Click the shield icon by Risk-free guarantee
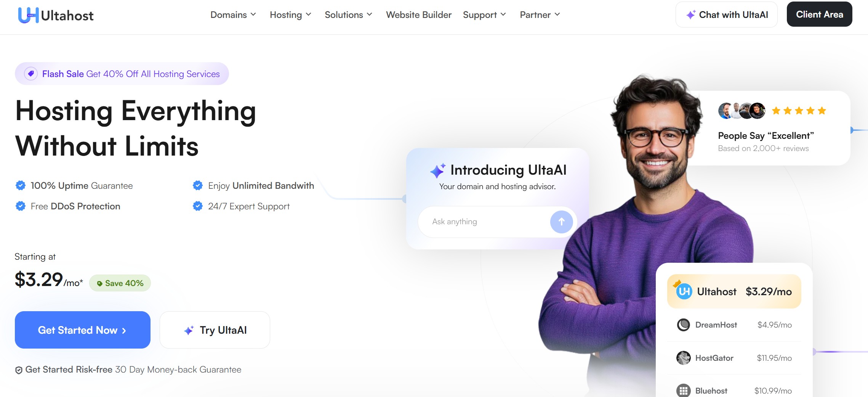Image resolution: width=868 pixels, height=397 pixels. 19,370
